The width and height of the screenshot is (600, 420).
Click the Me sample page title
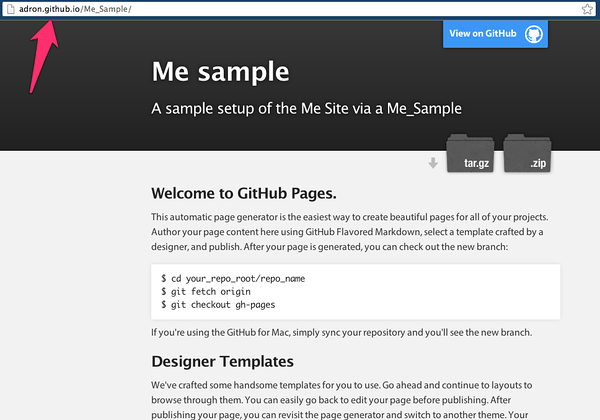(x=220, y=72)
